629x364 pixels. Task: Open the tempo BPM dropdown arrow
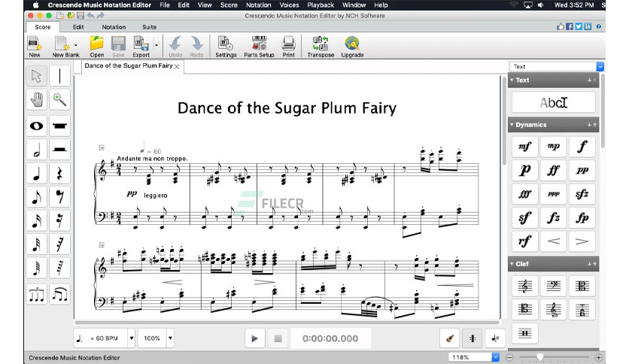coord(132,338)
